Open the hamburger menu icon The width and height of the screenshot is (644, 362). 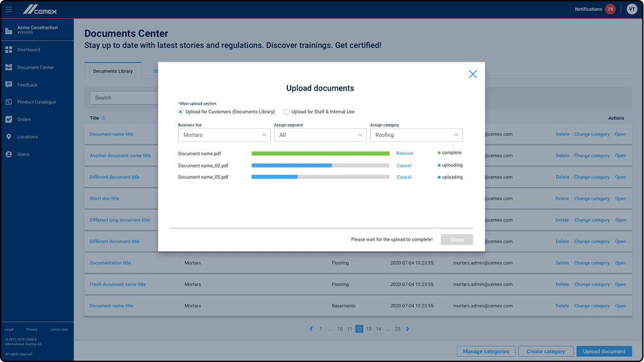[8, 9]
